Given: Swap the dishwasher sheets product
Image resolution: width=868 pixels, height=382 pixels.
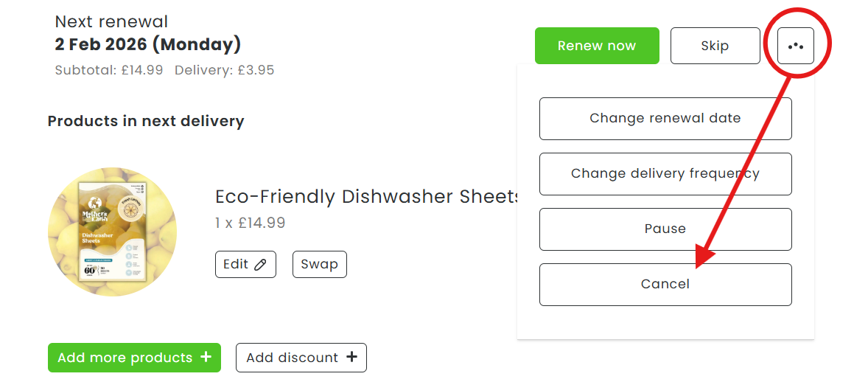Looking at the screenshot, I should point(319,265).
